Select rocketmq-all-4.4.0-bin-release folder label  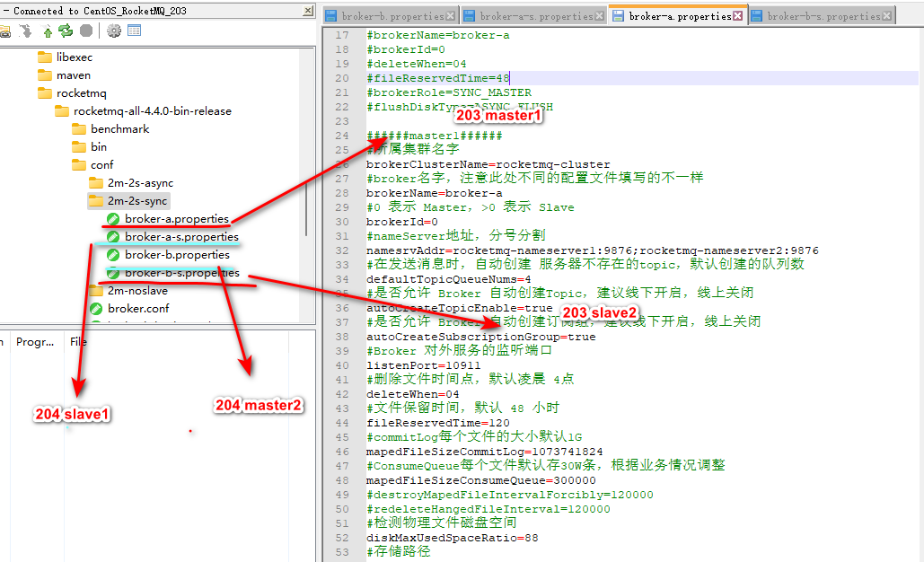153,111
